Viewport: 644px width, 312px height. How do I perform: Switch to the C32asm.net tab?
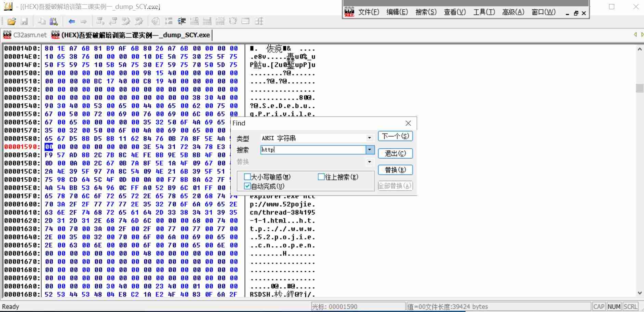(x=25, y=35)
